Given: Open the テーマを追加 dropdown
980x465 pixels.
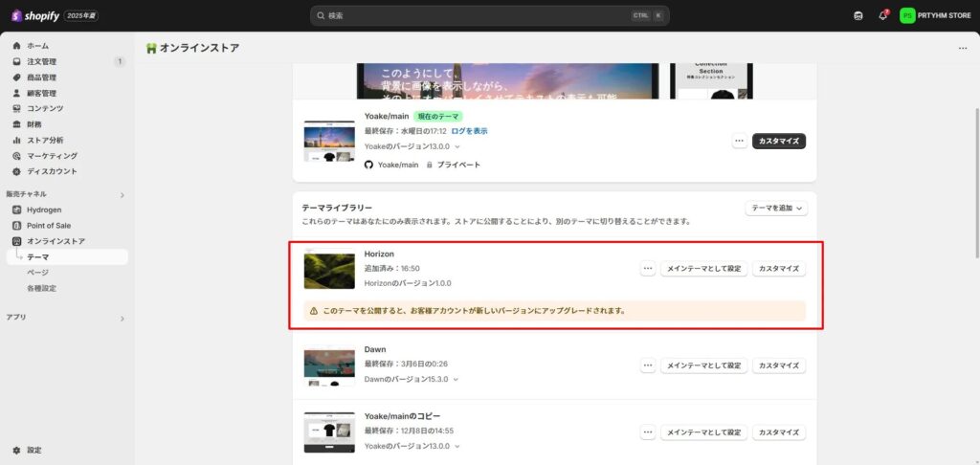Looking at the screenshot, I should tap(776, 209).
